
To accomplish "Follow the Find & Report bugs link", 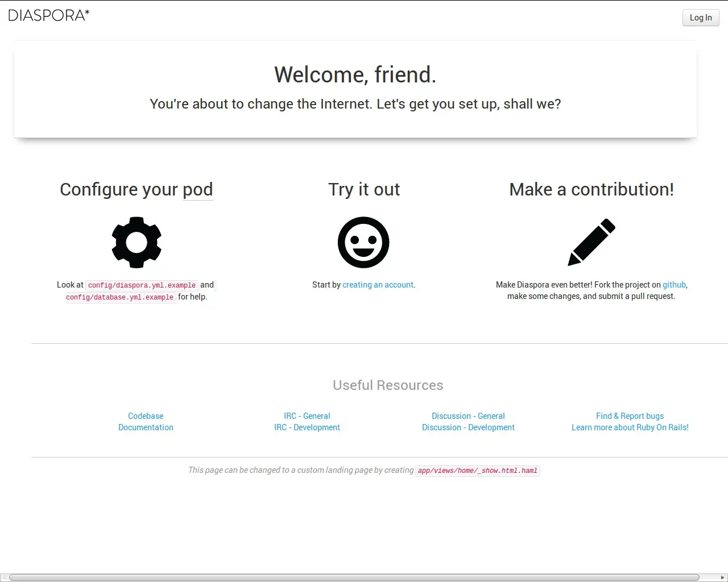I will pyautogui.click(x=630, y=416).
